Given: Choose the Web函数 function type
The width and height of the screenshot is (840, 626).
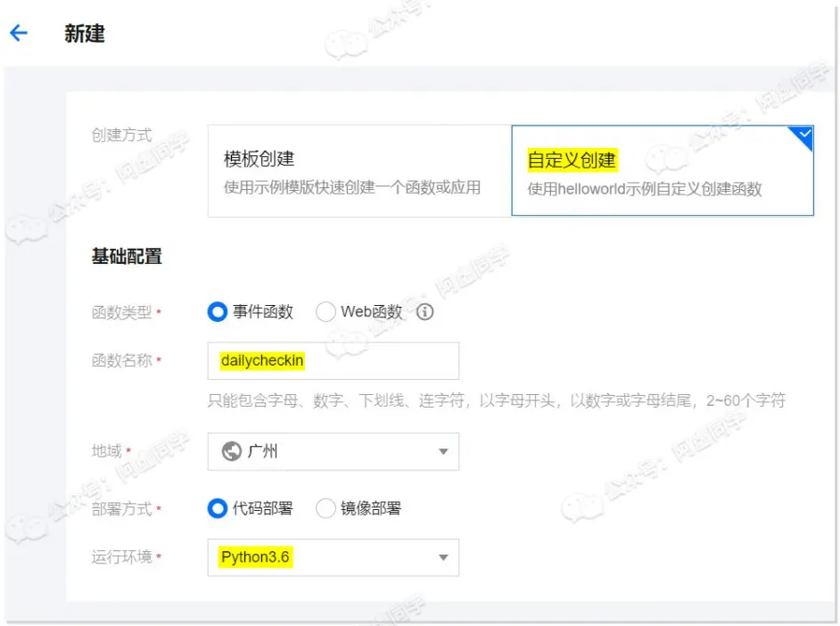Looking at the screenshot, I should click(325, 312).
